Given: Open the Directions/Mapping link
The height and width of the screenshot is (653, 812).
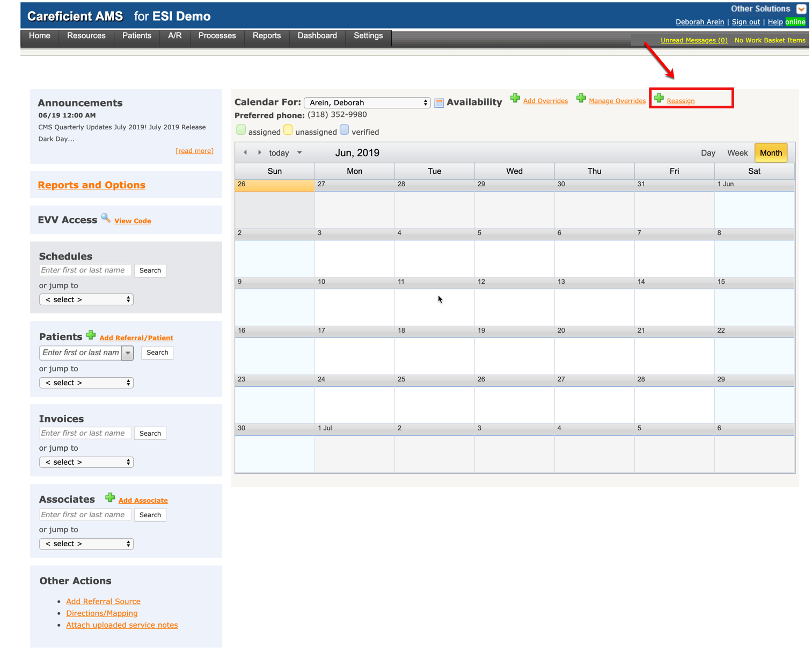Looking at the screenshot, I should point(102,613).
